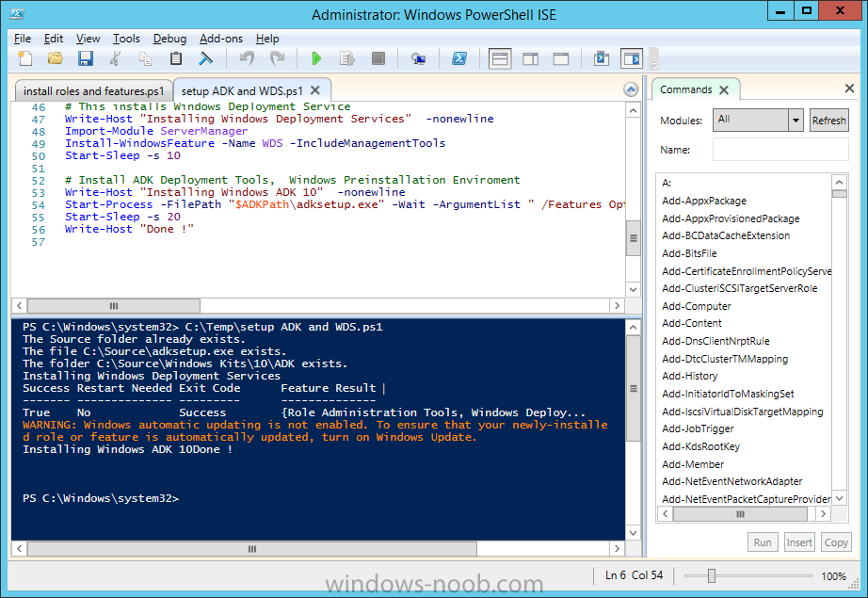Select Add-Content in the command list

692,323
